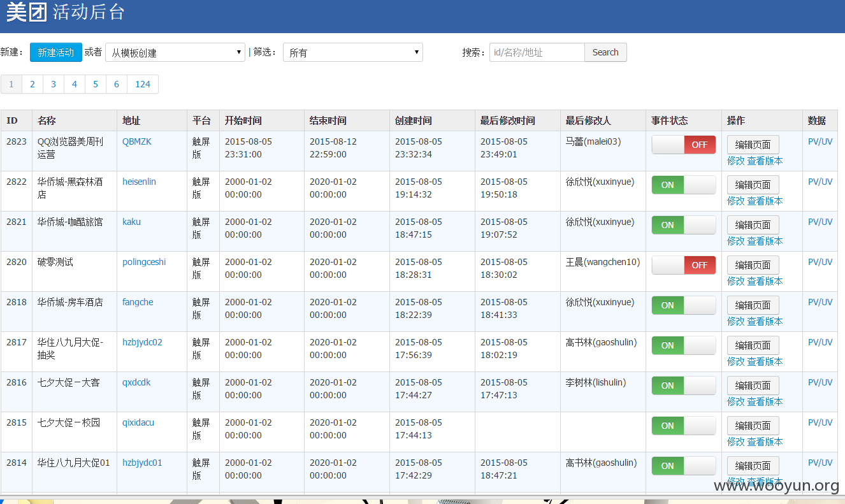Click 查看版本 link in row 2823
845x504 pixels.
(x=765, y=161)
